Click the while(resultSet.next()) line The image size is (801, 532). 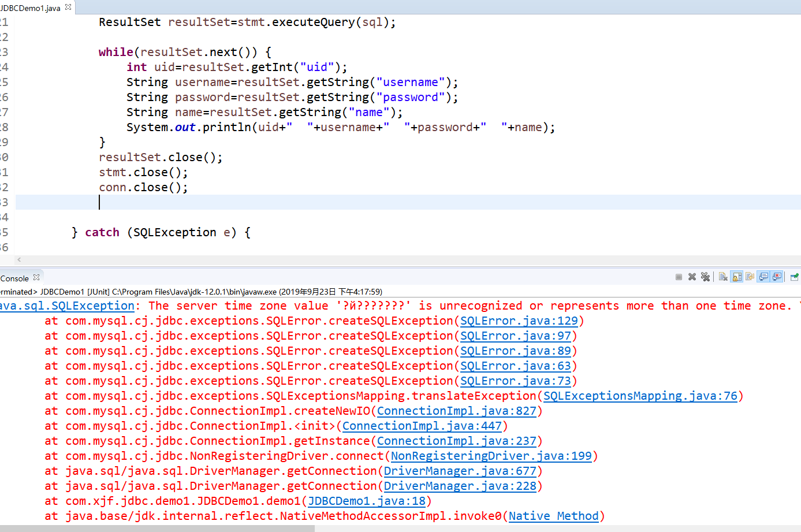185,52
